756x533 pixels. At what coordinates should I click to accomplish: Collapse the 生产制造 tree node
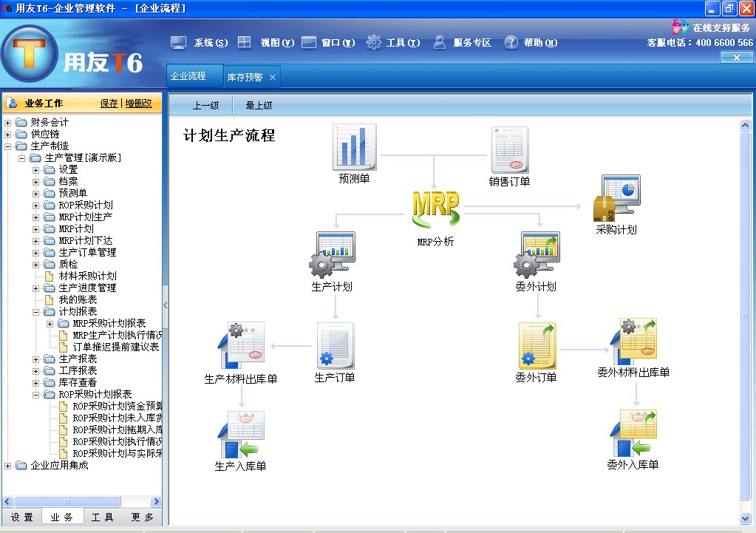point(7,146)
